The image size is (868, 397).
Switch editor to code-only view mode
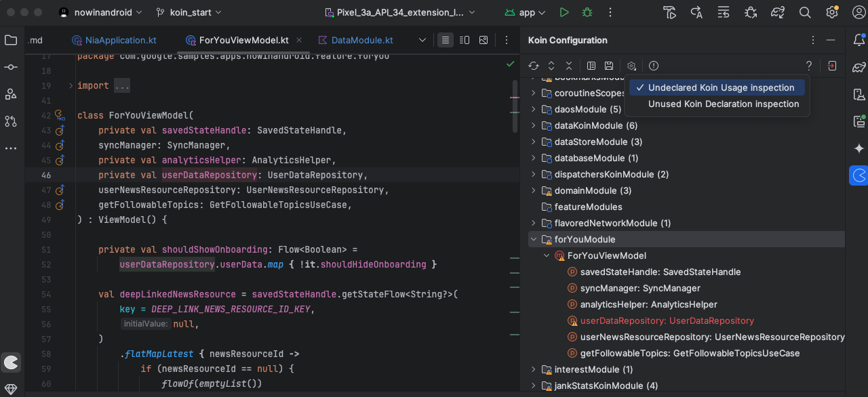click(445, 40)
